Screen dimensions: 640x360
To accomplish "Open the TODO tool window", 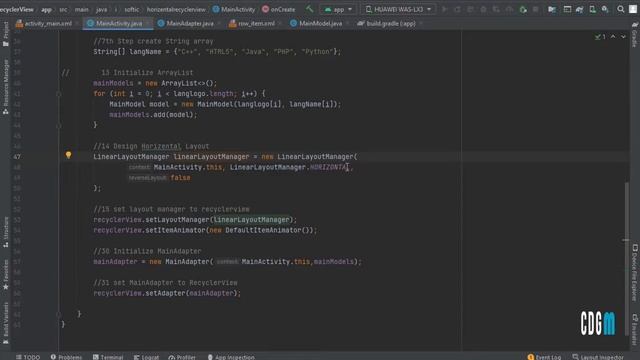I will point(28,357).
